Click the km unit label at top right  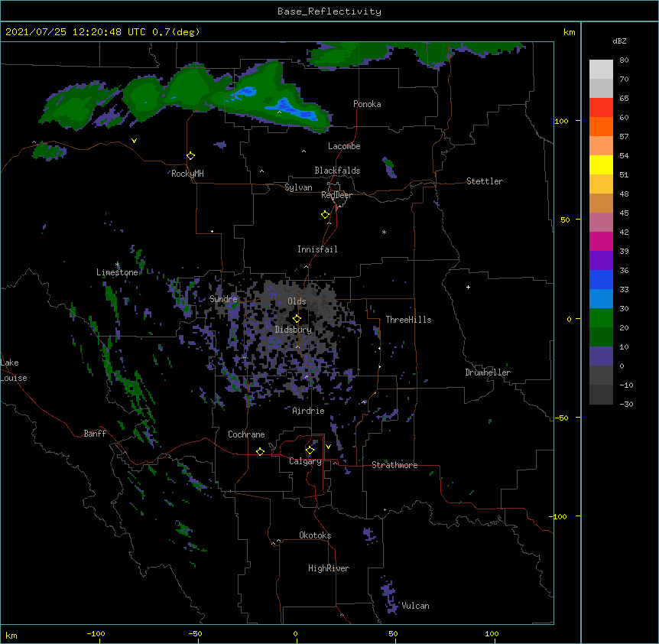tap(570, 32)
